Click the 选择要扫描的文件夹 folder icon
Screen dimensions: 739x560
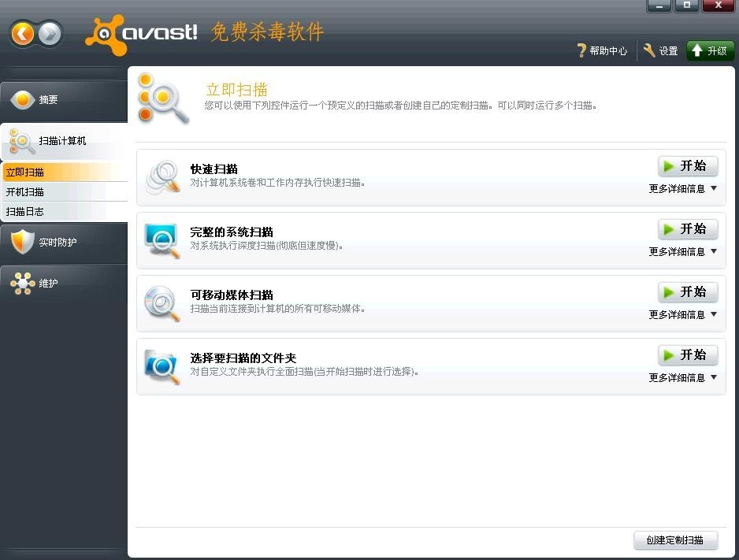point(163,367)
